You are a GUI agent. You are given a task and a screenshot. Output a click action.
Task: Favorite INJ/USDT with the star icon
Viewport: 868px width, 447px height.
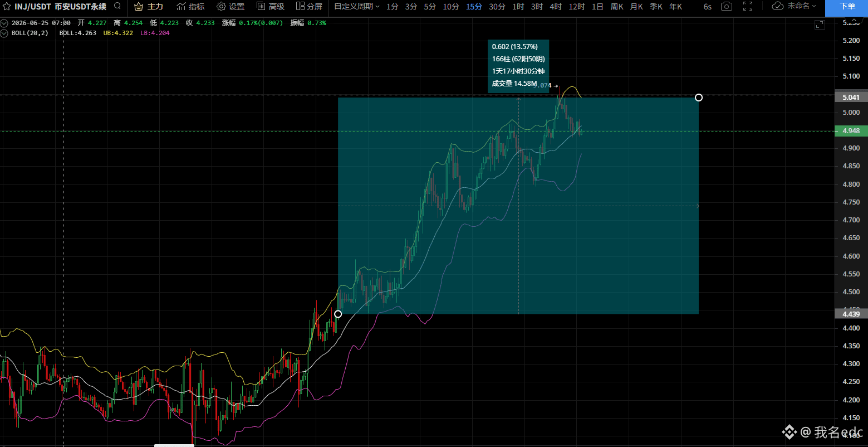click(x=7, y=7)
